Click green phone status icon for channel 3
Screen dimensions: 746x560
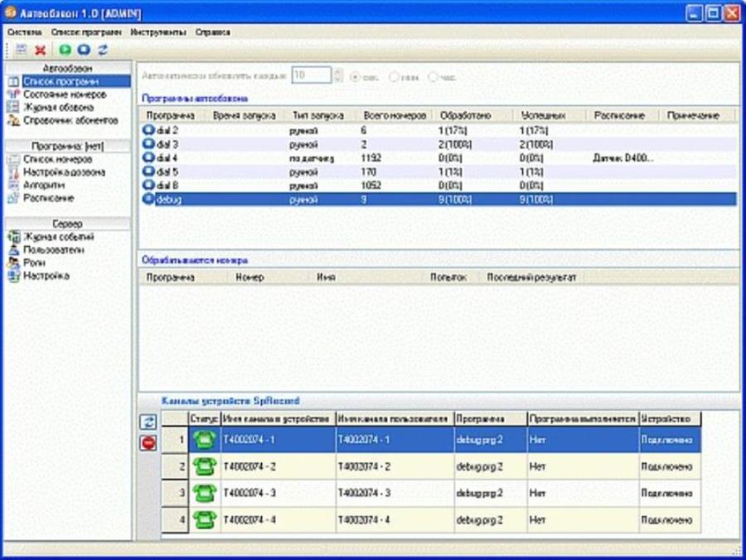[x=204, y=494]
